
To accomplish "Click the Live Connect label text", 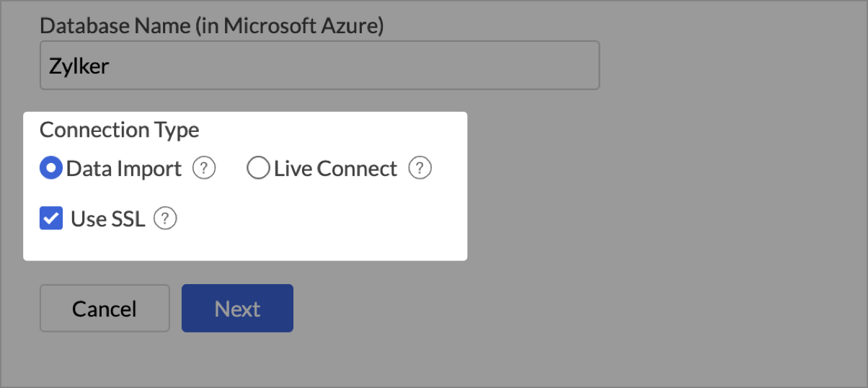I will (x=335, y=169).
